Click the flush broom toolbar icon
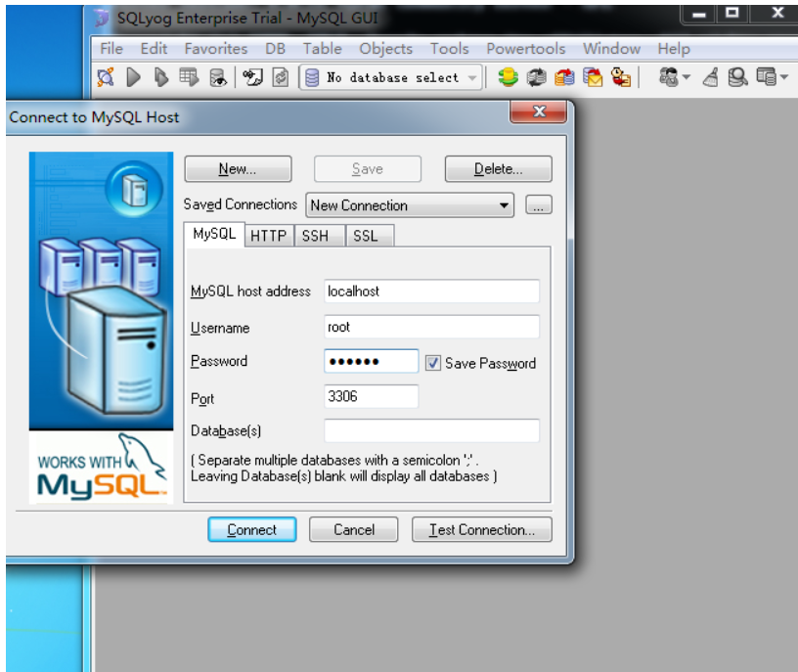Viewport: 798px width, 672px height. [710, 77]
